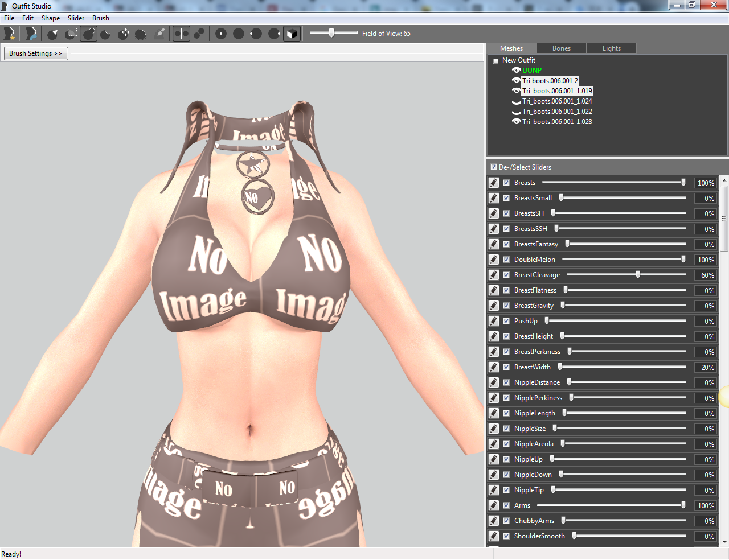
Task: Click the sliders panel scroll-up arrow
Action: 724,180
